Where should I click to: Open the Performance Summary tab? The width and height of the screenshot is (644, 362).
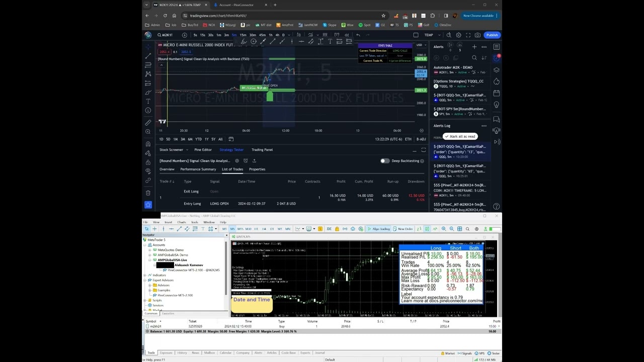(x=198, y=169)
